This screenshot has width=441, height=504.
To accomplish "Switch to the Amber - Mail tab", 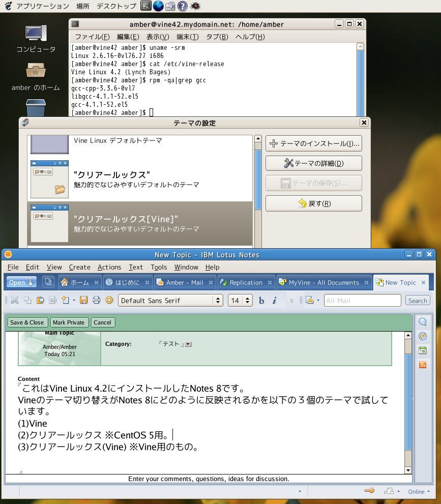I will click(x=185, y=283).
